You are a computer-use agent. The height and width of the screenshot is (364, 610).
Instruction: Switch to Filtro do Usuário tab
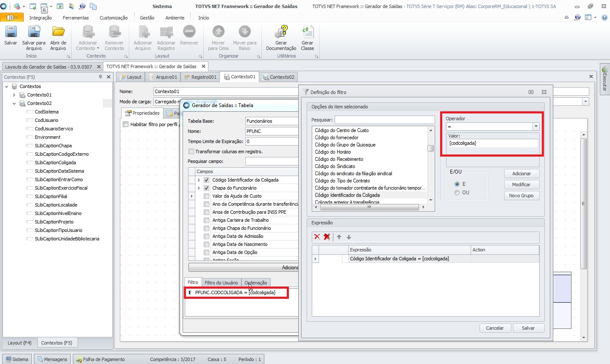pos(221,283)
